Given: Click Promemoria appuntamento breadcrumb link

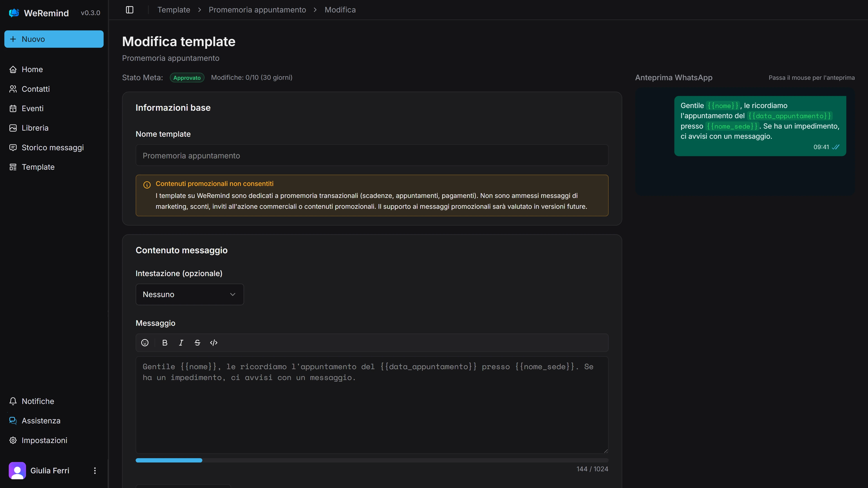Looking at the screenshot, I should [257, 10].
